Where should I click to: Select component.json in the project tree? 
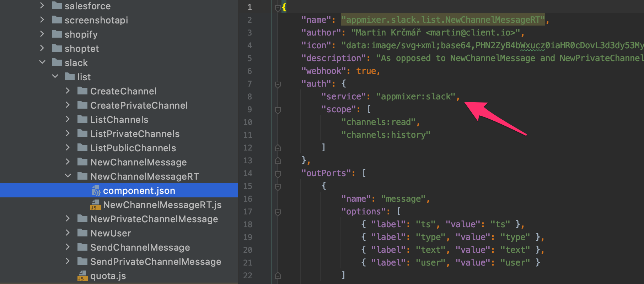[119, 190]
